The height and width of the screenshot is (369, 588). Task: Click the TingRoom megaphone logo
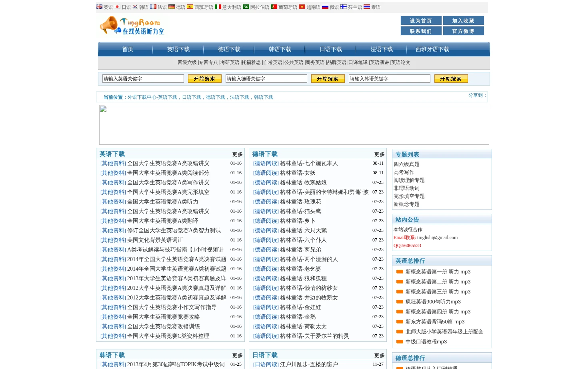pyautogui.click(x=132, y=26)
